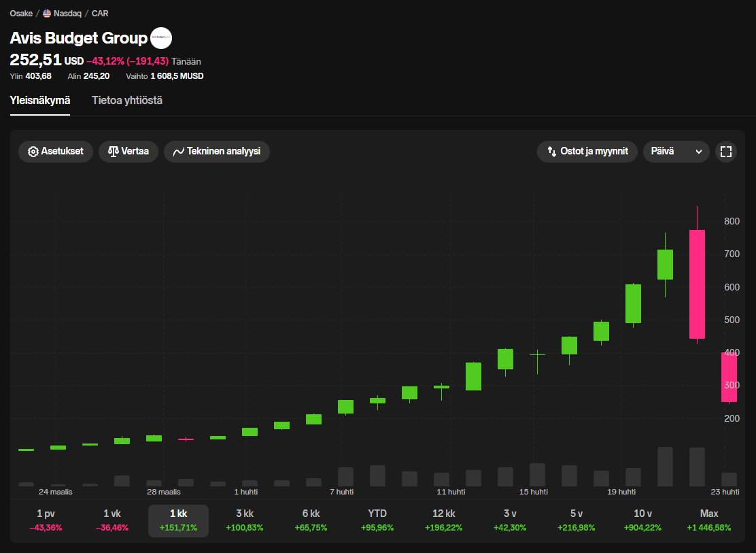Click the US flag icon beside Nasdaq
756x553 pixels.
click(47, 14)
